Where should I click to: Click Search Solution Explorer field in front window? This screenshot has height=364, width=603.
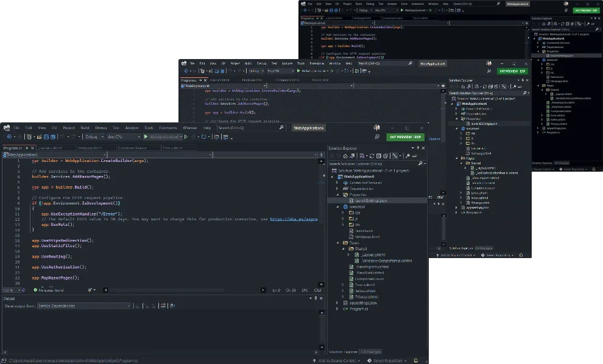tap(377, 164)
